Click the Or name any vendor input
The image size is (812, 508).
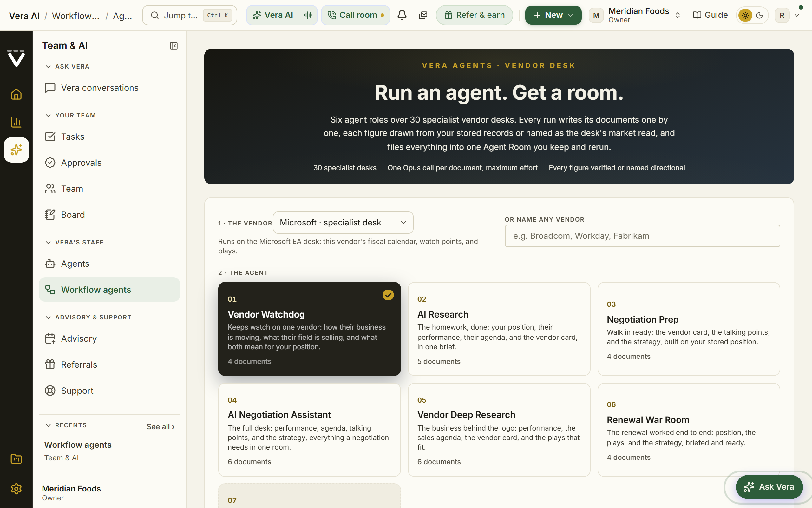(x=642, y=236)
